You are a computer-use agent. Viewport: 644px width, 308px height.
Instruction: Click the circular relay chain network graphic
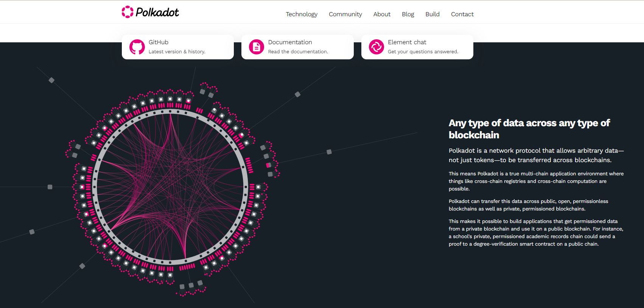pos(170,187)
